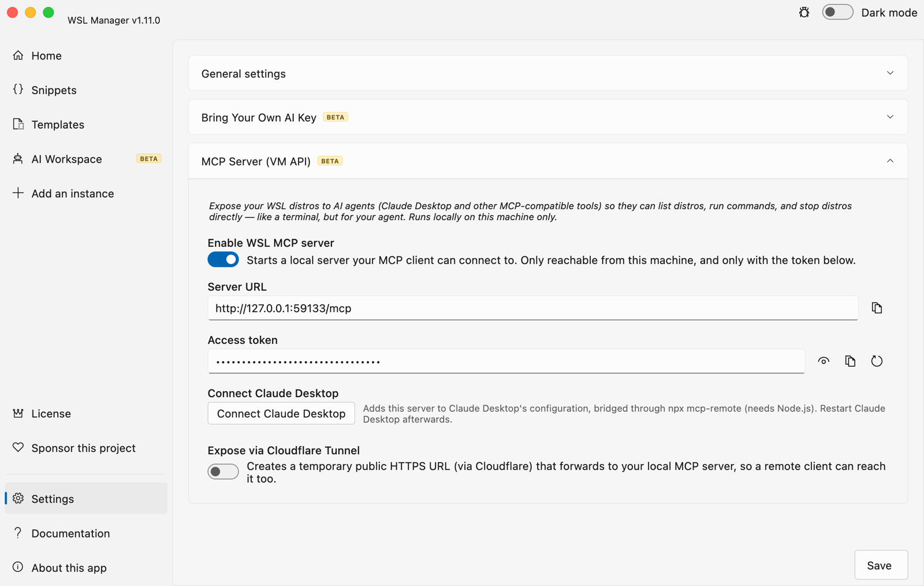Maximize the window with the green button
The image size is (924, 586).
(49, 12)
